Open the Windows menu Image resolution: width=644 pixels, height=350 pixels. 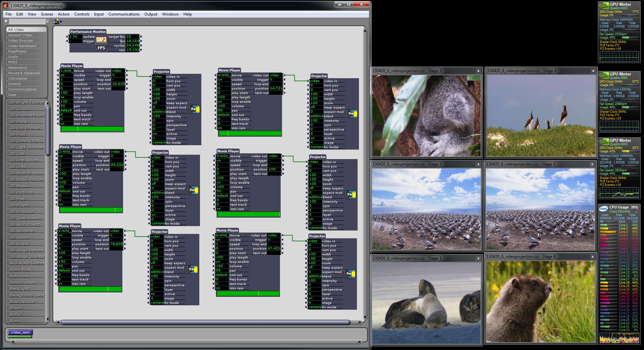(x=170, y=14)
